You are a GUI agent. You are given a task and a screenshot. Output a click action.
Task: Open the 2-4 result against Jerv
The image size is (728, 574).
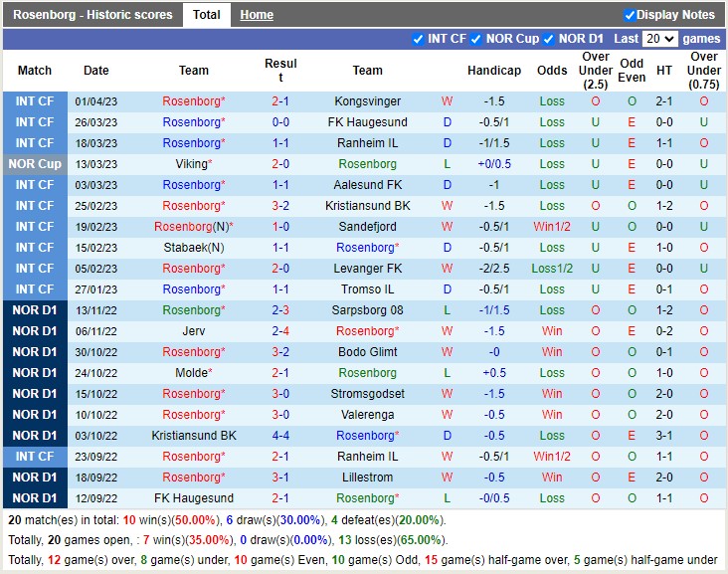click(x=280, y=331)
